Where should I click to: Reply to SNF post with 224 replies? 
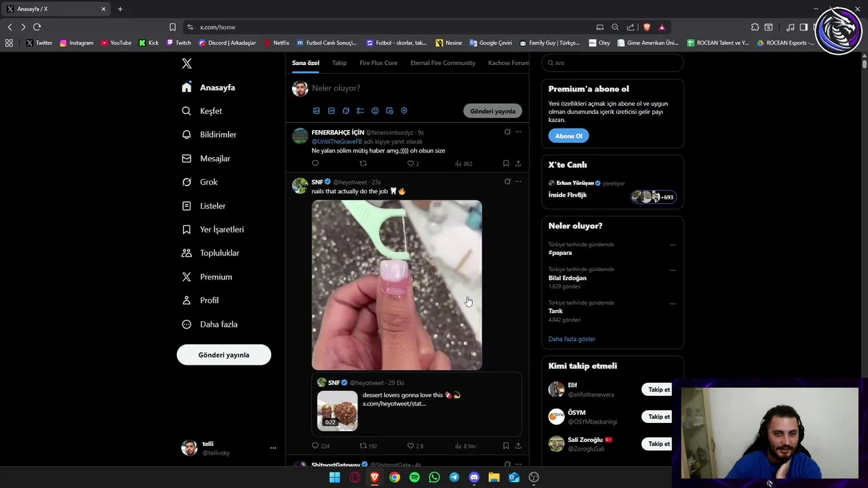point(315,446)
